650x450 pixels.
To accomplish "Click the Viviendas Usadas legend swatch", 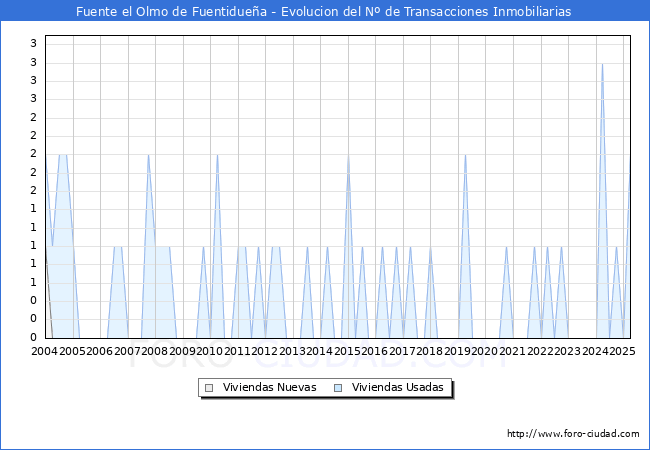I will [338, 388].
